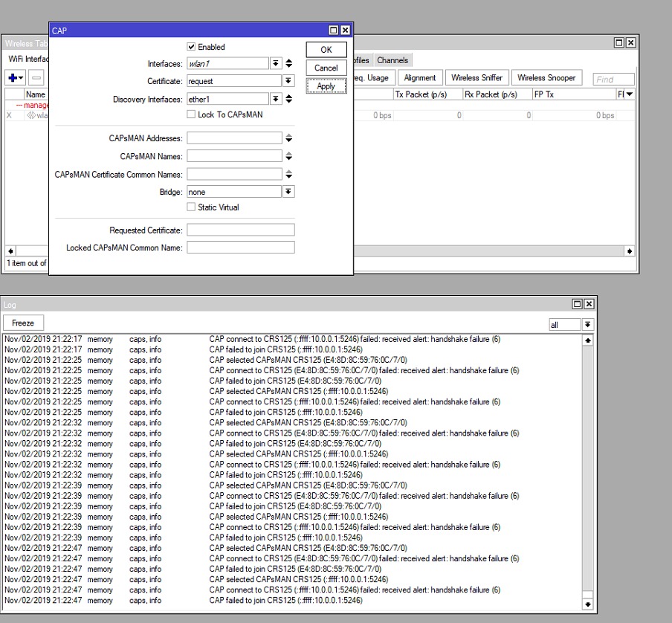672x623 pixels.
Task: Click Apply in the CAP dialog
Action: (326, 86)
